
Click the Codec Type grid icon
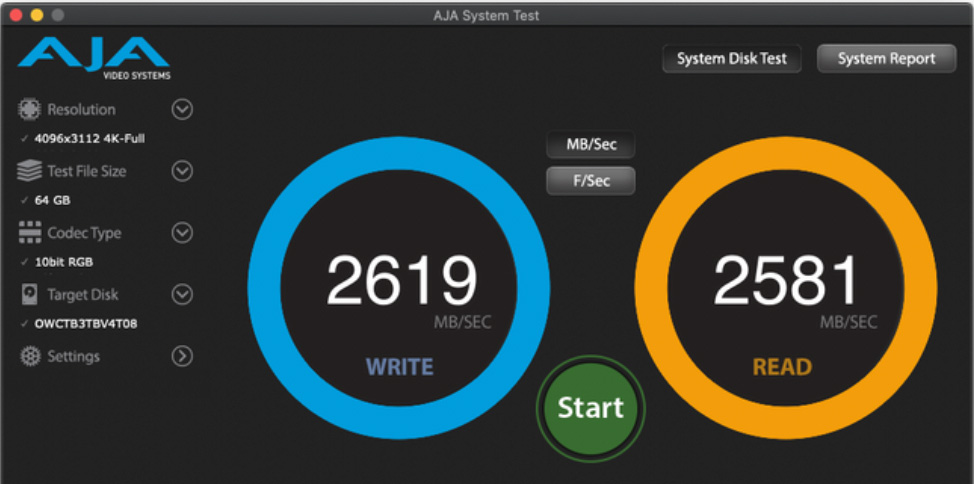click(30, 233)
